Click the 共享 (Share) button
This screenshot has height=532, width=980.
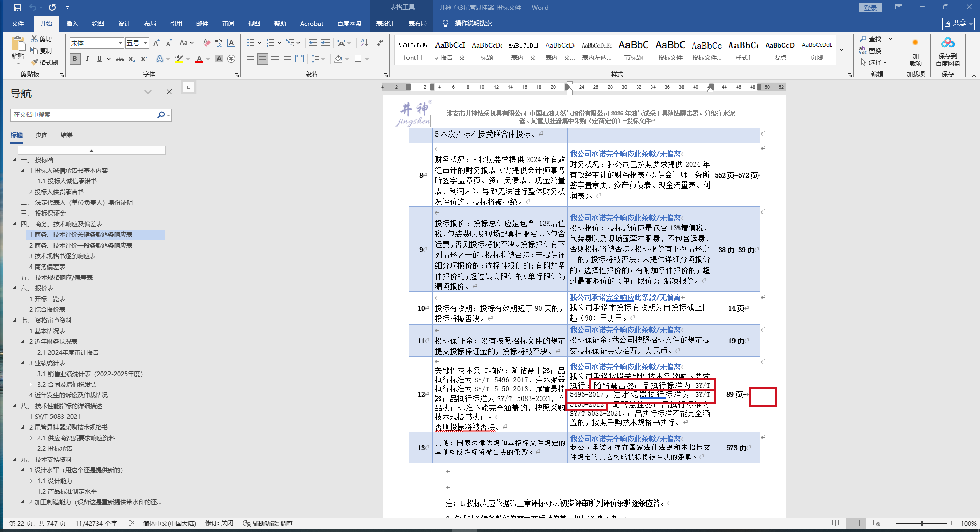[x=958, y=23]
